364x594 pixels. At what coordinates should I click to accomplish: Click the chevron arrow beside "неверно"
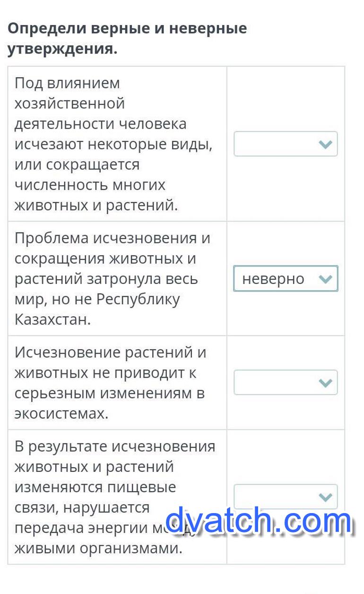pyautogui.click(x=326, y=279)
